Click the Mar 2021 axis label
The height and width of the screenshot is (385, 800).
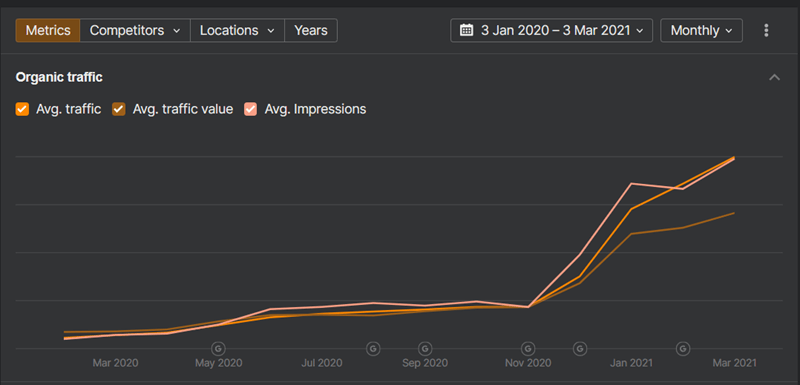click(735, 364)
